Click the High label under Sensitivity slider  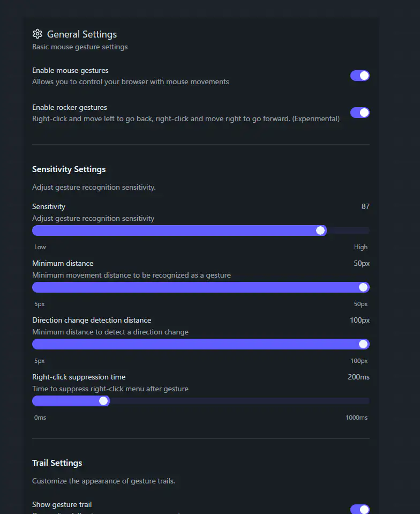(x=361, y=247)
